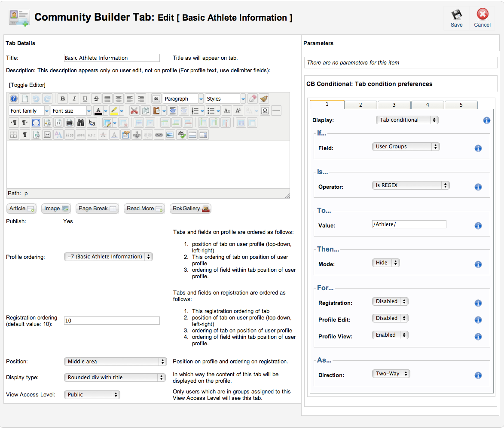Paste from clipboard icon
Viewport: 504px width, 430px height.
pos(156,111)
